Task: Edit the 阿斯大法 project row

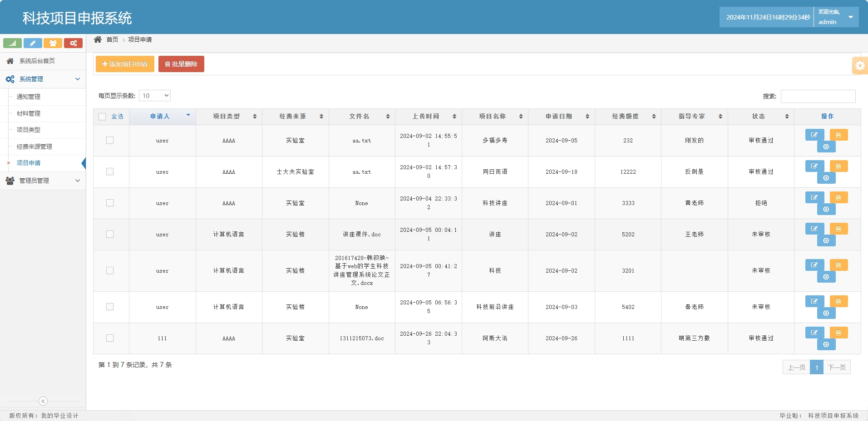Action: pos(814,333)
